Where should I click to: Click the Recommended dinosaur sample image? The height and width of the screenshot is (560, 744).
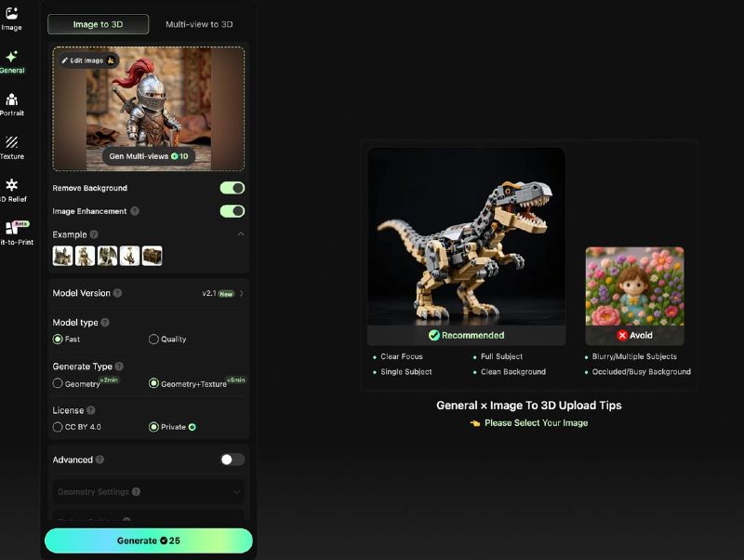pos(467,236)
